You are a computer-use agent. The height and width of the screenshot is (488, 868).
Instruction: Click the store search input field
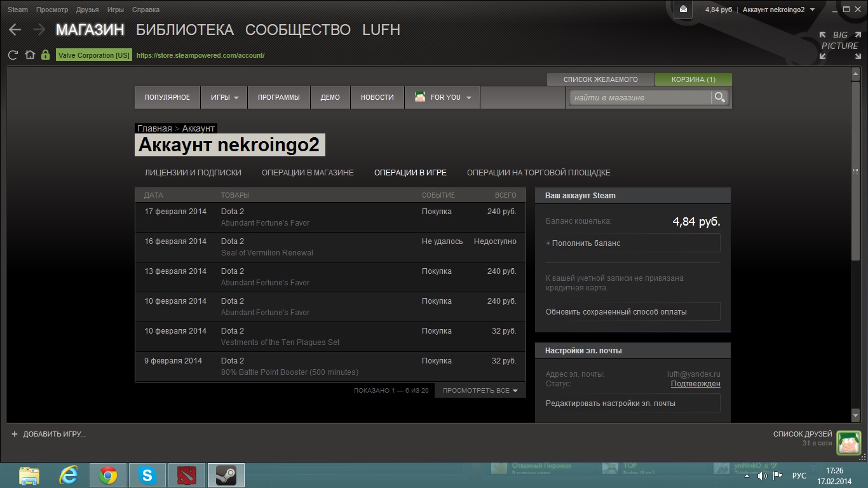point(641,97)
